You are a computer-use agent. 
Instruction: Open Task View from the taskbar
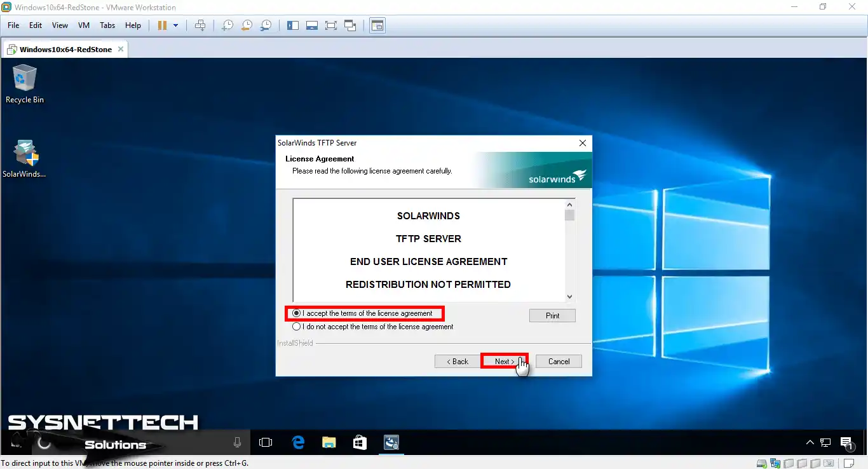(x=266, y=442)
